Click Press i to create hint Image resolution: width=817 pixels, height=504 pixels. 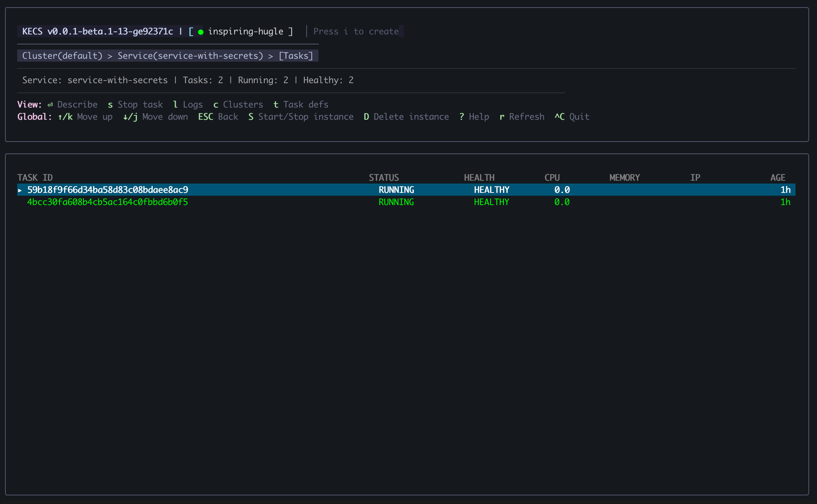tap(356, 31)
